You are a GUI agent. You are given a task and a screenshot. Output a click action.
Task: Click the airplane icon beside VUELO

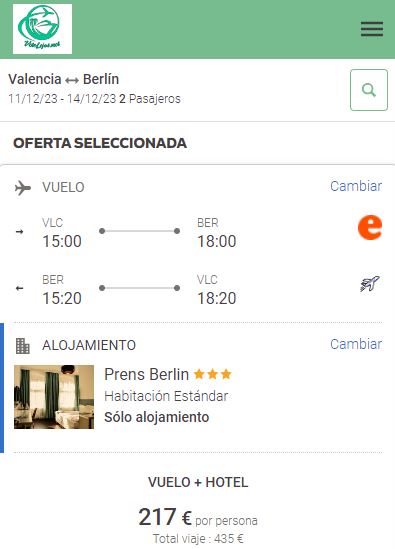pos(23,188)
